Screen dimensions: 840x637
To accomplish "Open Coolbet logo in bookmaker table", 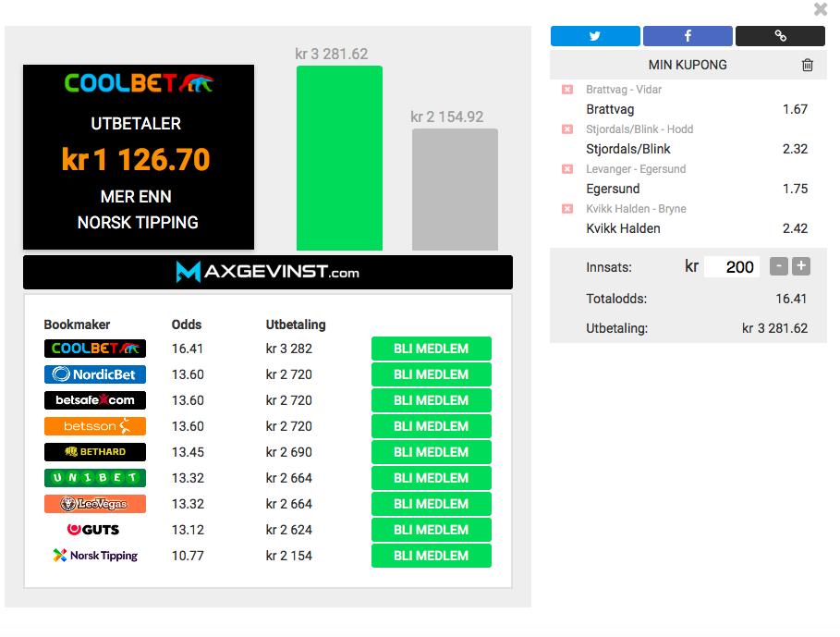I will pyautogui.click(x=95, y=349).
